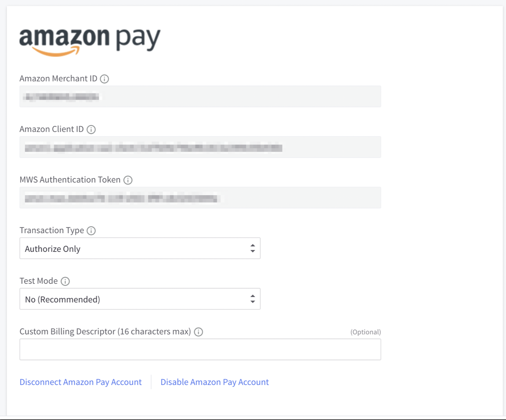506x420 pixels.
Task: Click the Test Mode label text
Action: 39,281
